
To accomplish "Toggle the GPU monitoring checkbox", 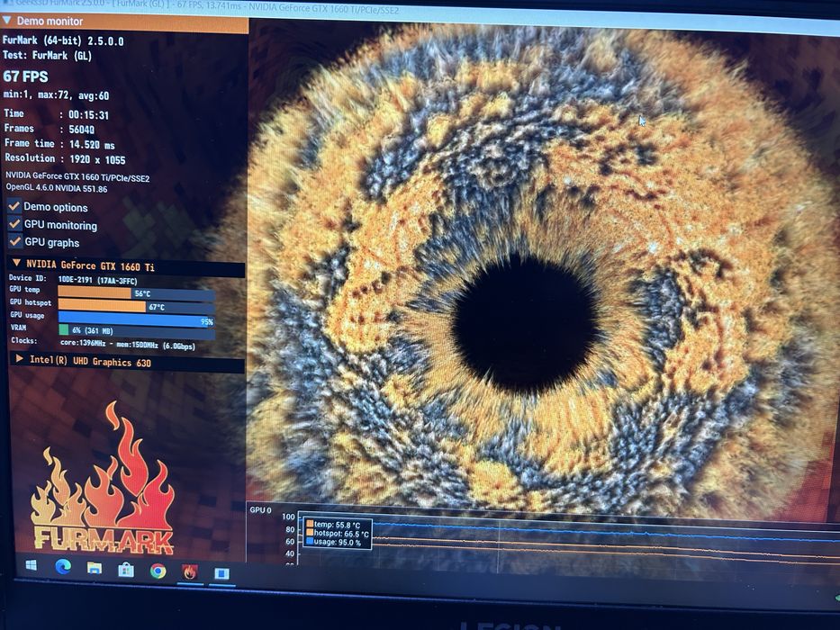I will 15,223.
